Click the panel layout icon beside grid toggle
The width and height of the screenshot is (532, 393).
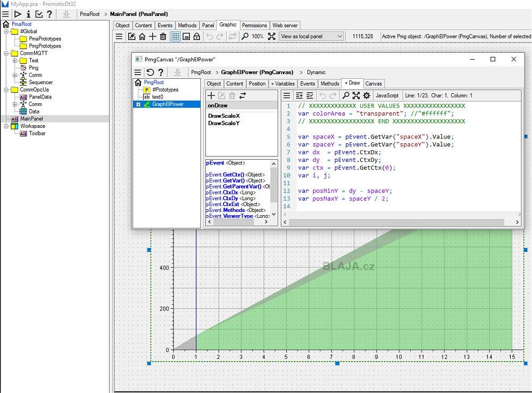pyautogui.click(x=186, y=36)
